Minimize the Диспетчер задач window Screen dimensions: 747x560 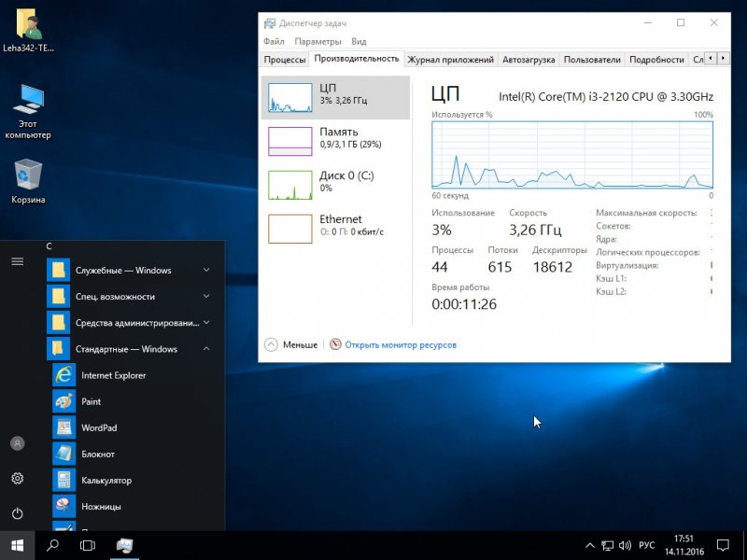(648, 22)
